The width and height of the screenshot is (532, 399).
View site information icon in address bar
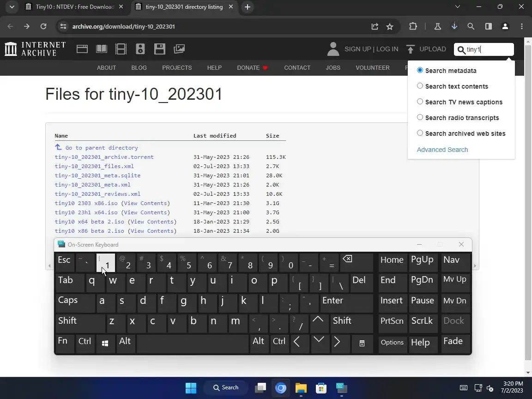tap(63, 26)
